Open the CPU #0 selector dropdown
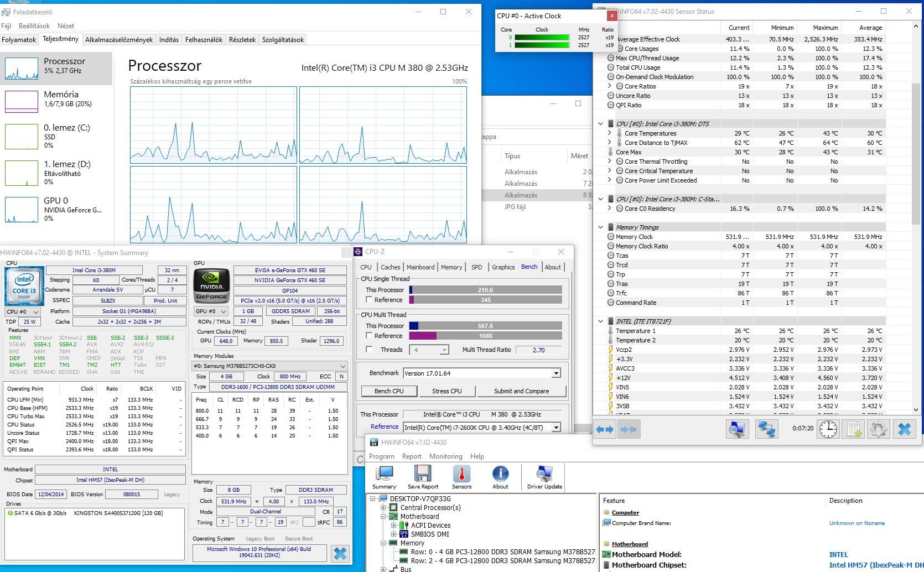The width and height of the screenshot is (924, 572). coord(22,311)
